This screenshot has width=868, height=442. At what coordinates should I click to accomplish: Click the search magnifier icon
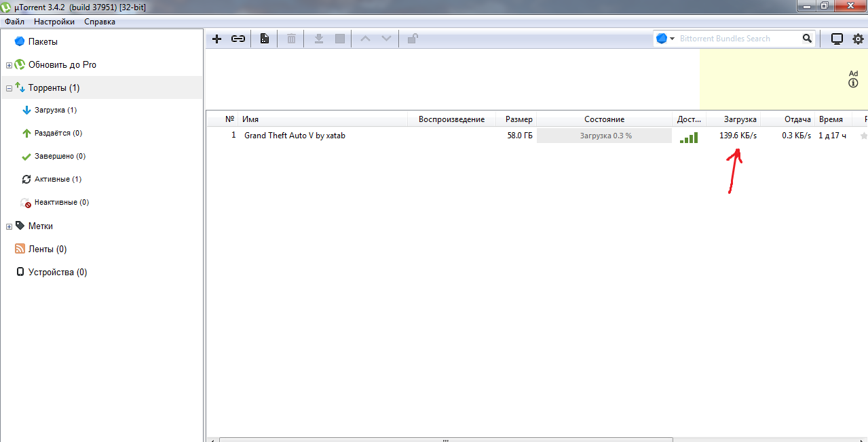(x=807, y=39)
